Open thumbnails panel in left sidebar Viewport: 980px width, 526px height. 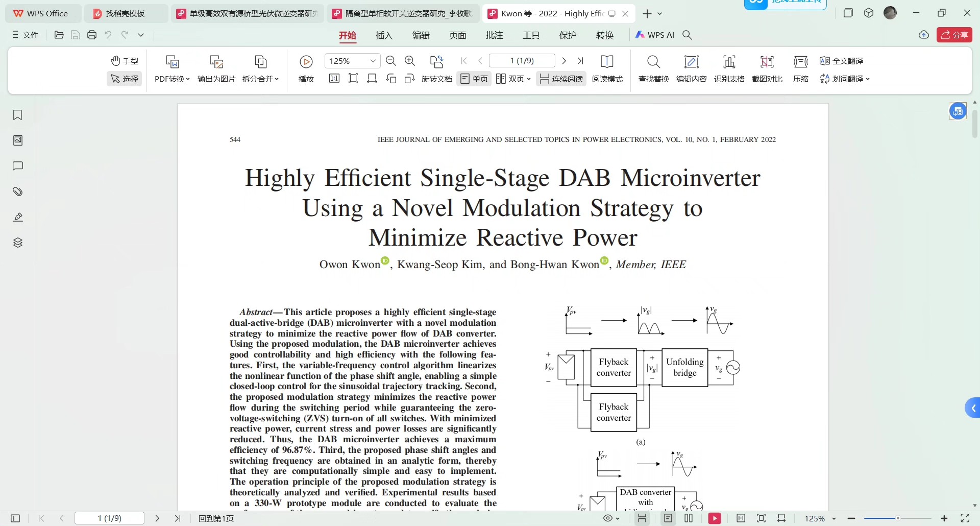[18, 140]
